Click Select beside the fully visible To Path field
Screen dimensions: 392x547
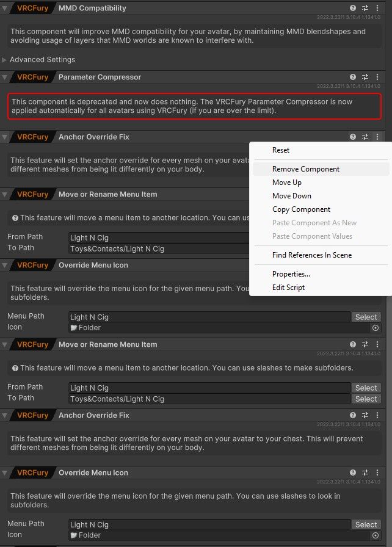pyautogui.click(x=366, y=399)
